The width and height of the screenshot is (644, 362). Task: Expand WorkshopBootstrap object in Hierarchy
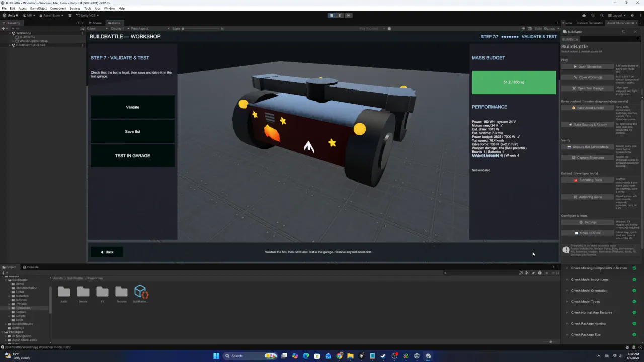pos(14,41)
